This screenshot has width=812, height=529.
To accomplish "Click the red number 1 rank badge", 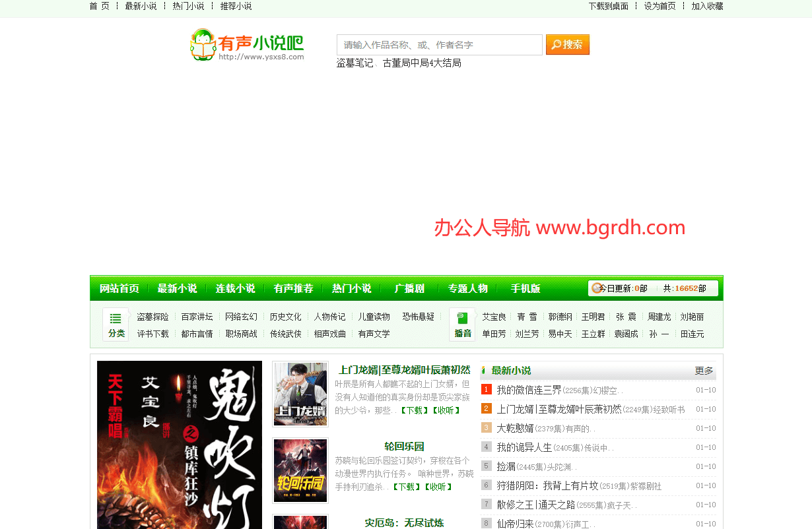I will [487, 390].
